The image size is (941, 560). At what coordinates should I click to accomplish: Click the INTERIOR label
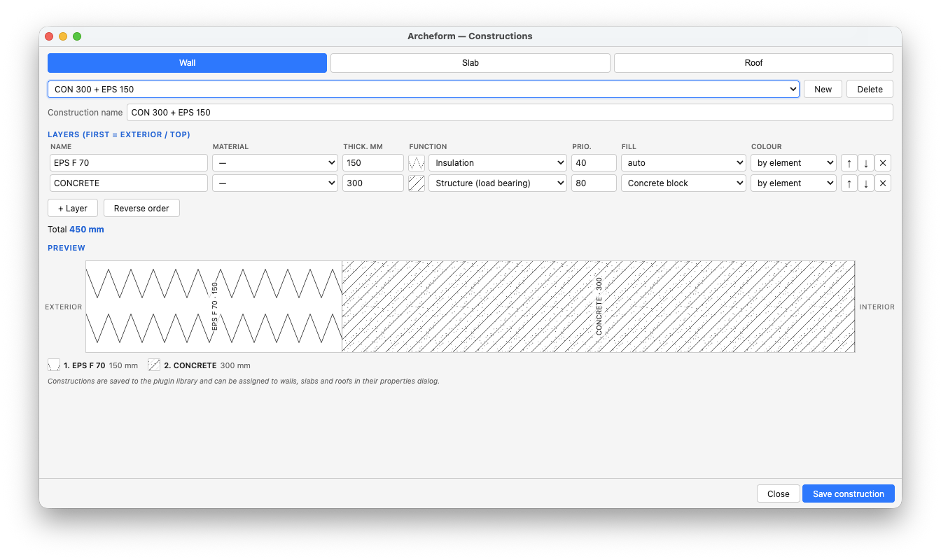click(877, 307)
